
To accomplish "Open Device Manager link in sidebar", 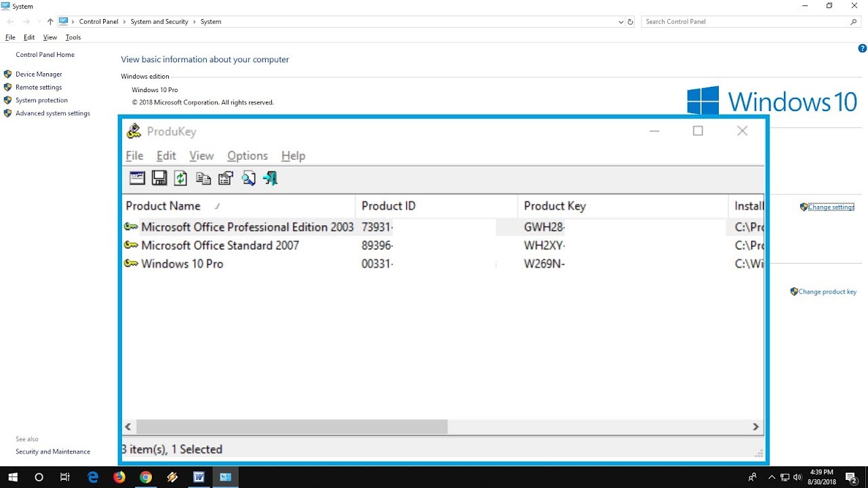I will tap(39, 74).
